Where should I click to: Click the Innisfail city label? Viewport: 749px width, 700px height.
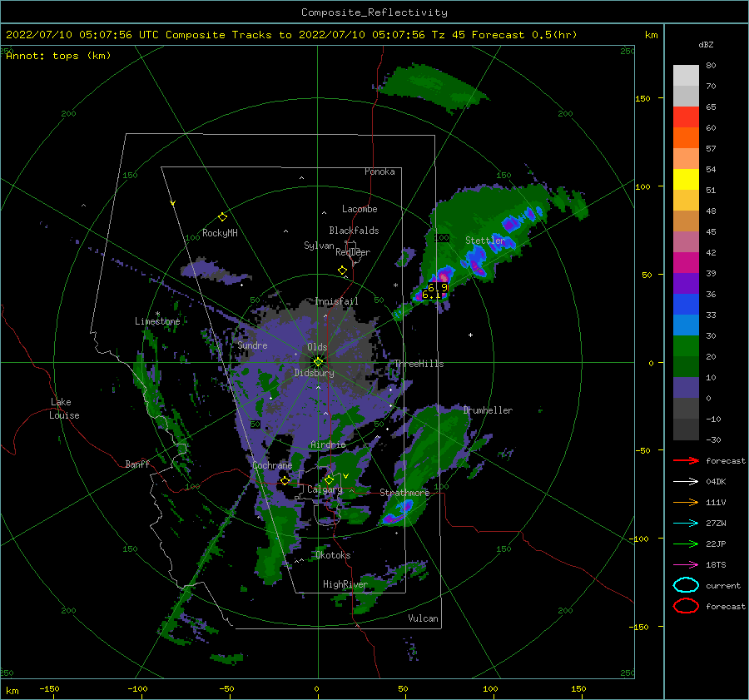[x=337, y=301]
